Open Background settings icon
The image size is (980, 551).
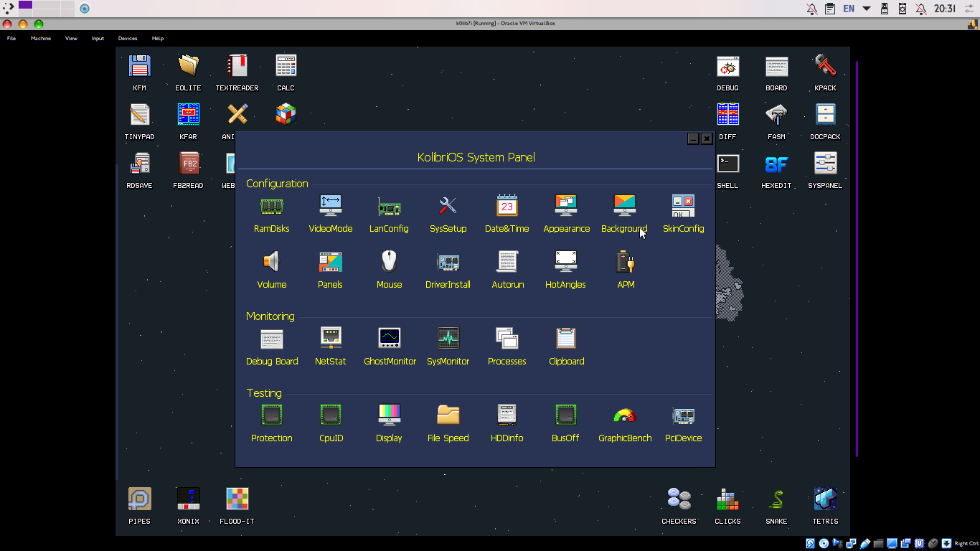[625, 206]
